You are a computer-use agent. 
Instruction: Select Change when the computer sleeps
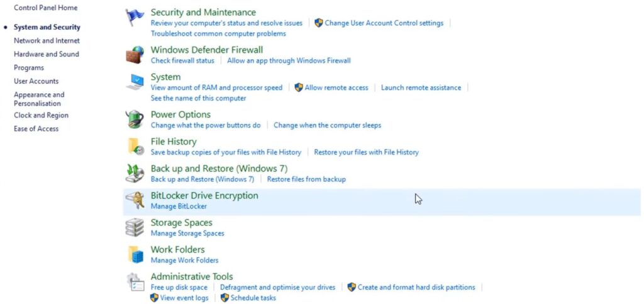327,125
